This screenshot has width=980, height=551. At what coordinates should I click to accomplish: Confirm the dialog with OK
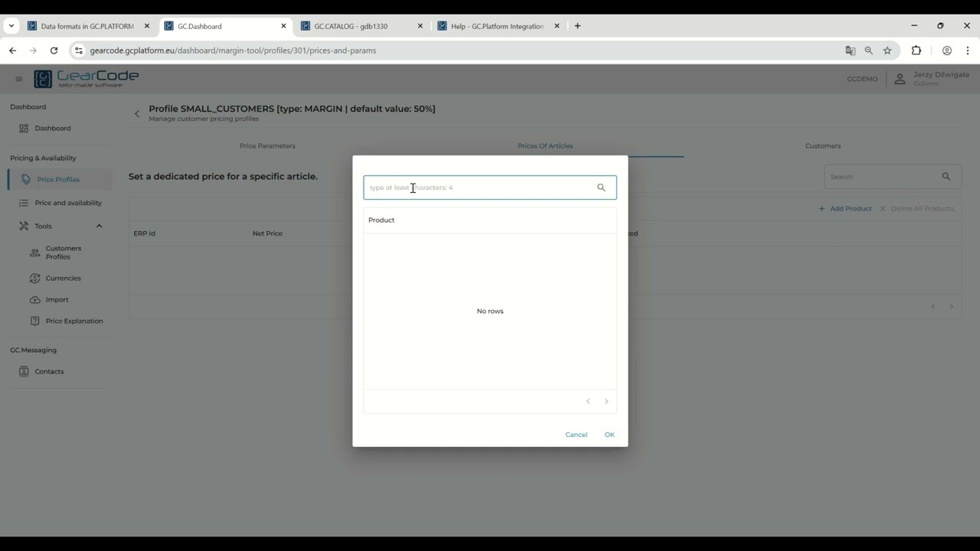click(609, 435)
